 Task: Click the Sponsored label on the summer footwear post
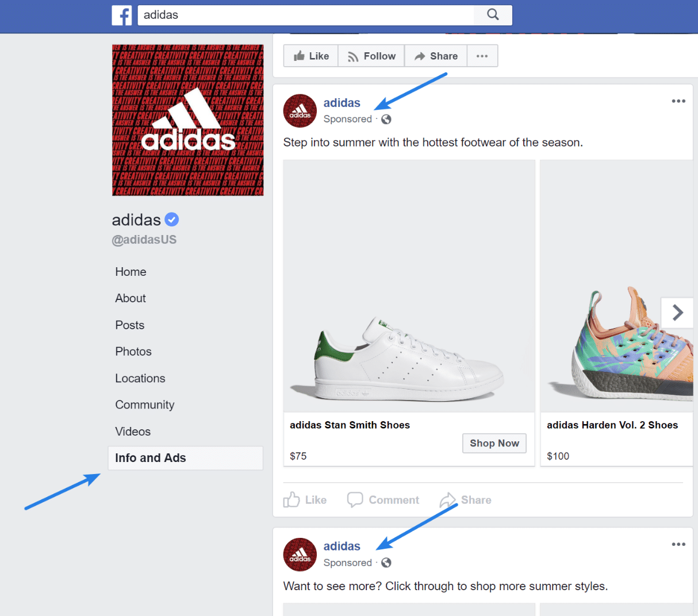348,119
